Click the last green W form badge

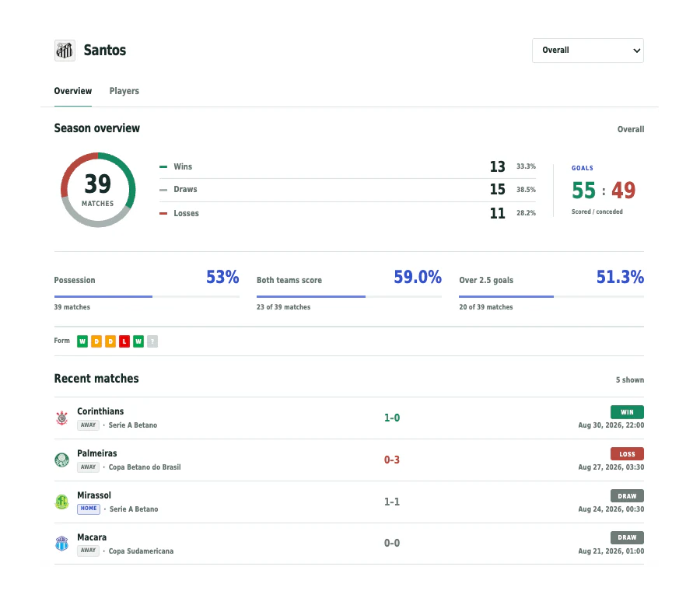[x=138, y=341]
